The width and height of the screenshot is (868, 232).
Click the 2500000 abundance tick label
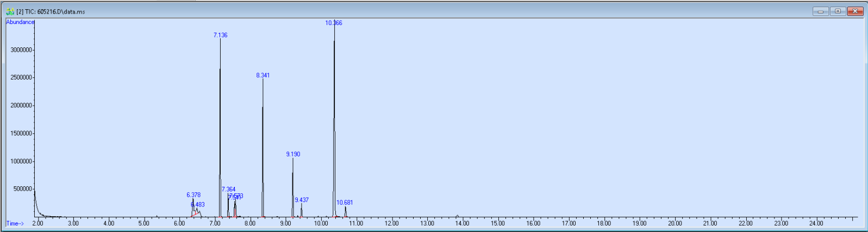click(x=21, y=77)
